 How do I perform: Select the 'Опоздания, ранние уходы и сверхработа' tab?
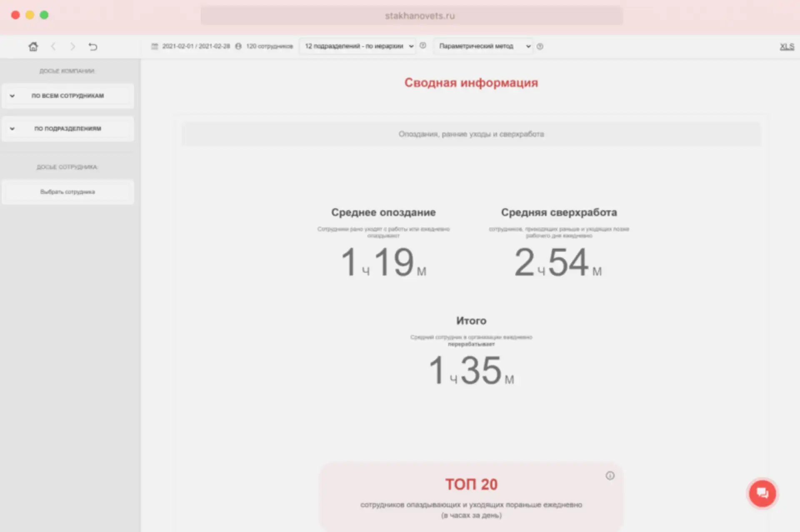(x=471, y=134)
